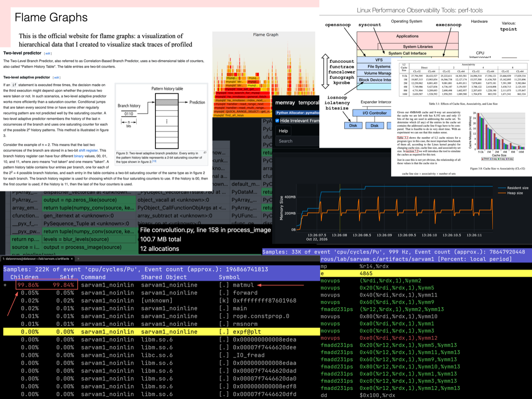Close the datavorous@datasaur terminal tab
Viewport: 532px width, 399px height.
coord(71,259)
